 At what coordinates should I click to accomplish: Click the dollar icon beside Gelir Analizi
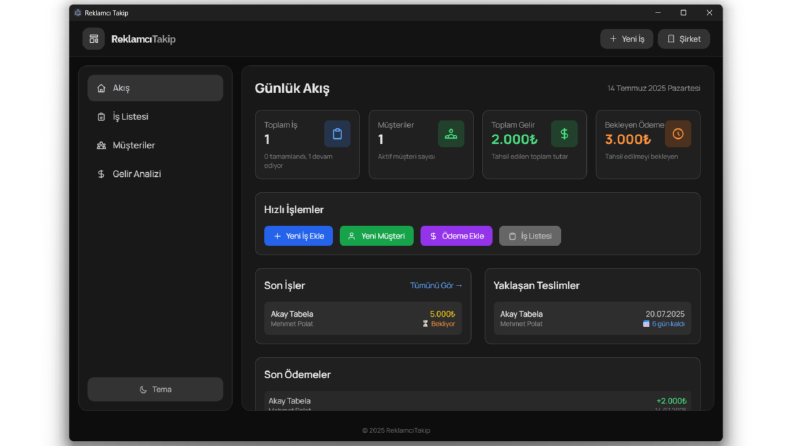pyautogui.click(x=101, y=174)
